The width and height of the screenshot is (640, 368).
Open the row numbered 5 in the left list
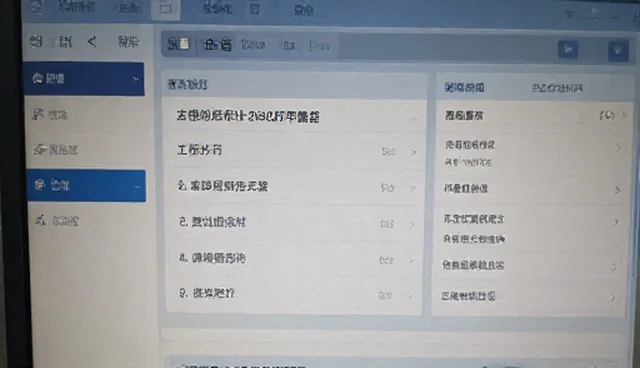[x=295, y=223]
